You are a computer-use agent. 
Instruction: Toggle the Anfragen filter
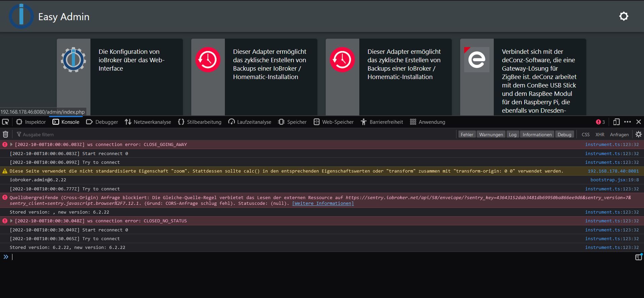pos(619,135)
